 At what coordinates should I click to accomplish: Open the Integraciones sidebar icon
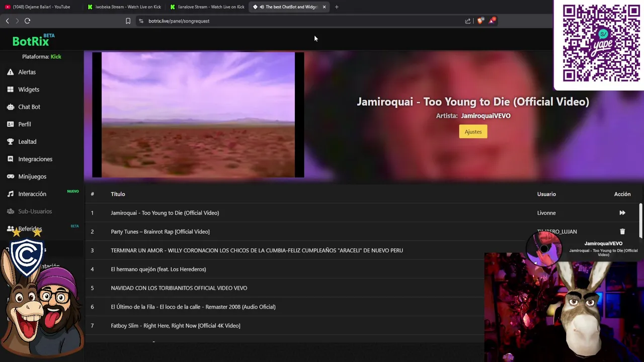pyautogui.click(x=10, y=159)
